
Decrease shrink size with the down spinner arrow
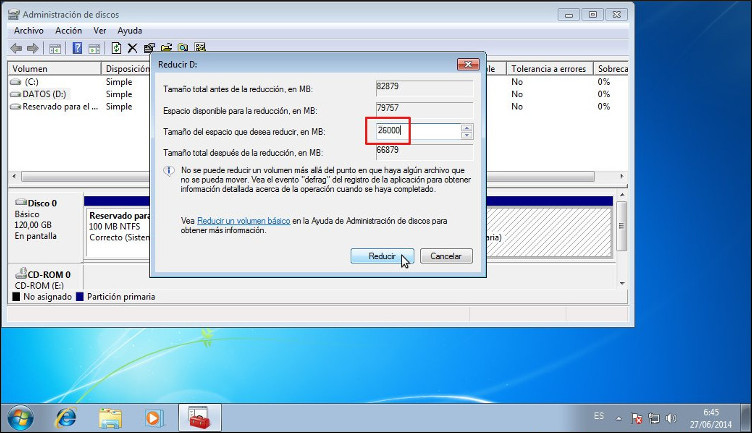467,135
